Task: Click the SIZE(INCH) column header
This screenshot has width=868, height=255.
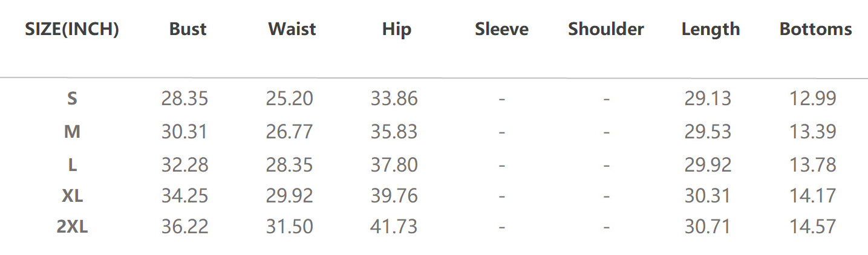Action: (72, 29)
